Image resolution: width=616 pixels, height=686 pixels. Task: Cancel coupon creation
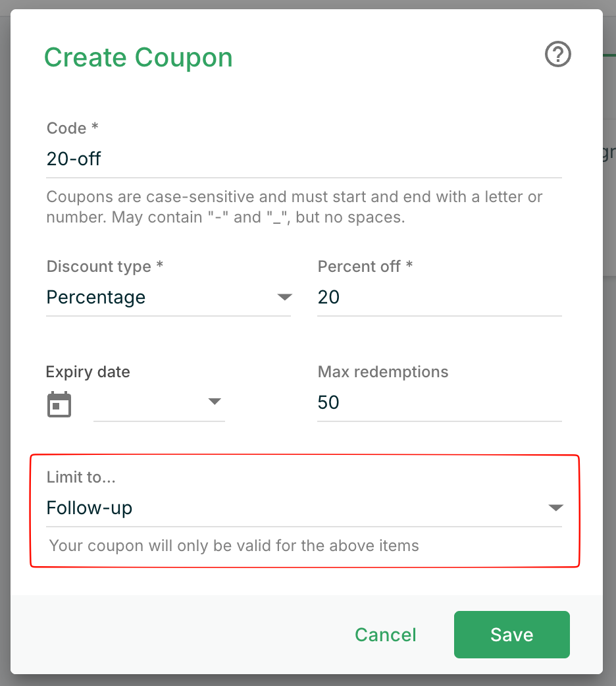click(x=385, y=635)
